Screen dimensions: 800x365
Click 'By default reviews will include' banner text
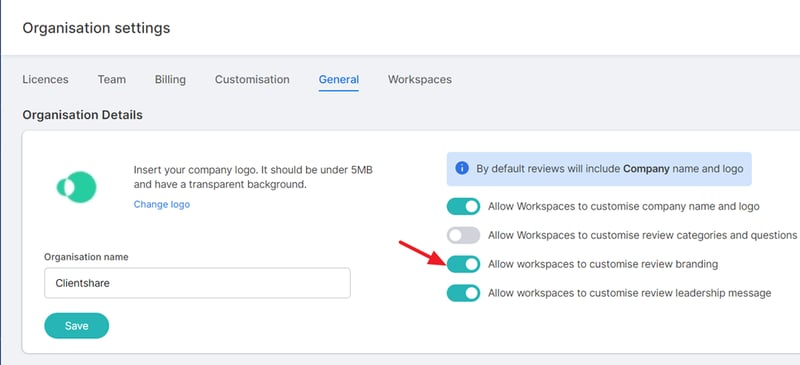pyautogui.click(x=610, y=168)
